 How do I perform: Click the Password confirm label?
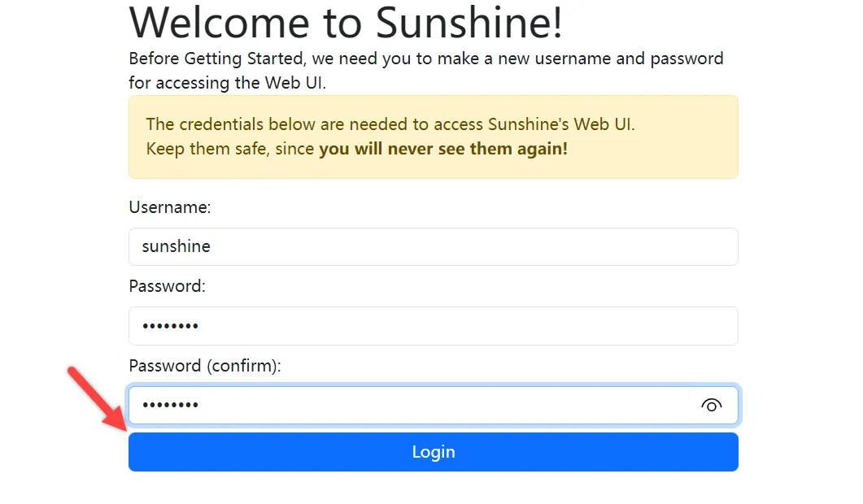(204, 366)
